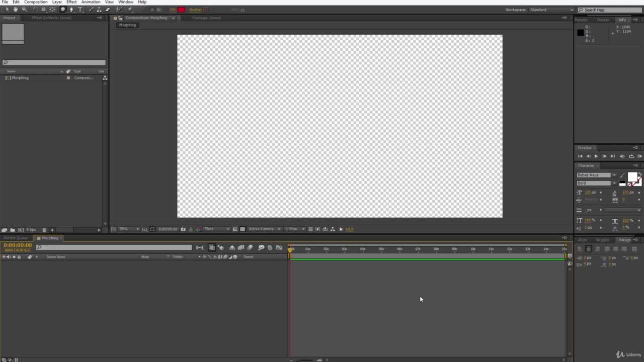The width and height of the screenshot is (644, 362).
Task: Open the Bebas Neue font dropdown
Action: pyautogui.click(x=596, y=175)
